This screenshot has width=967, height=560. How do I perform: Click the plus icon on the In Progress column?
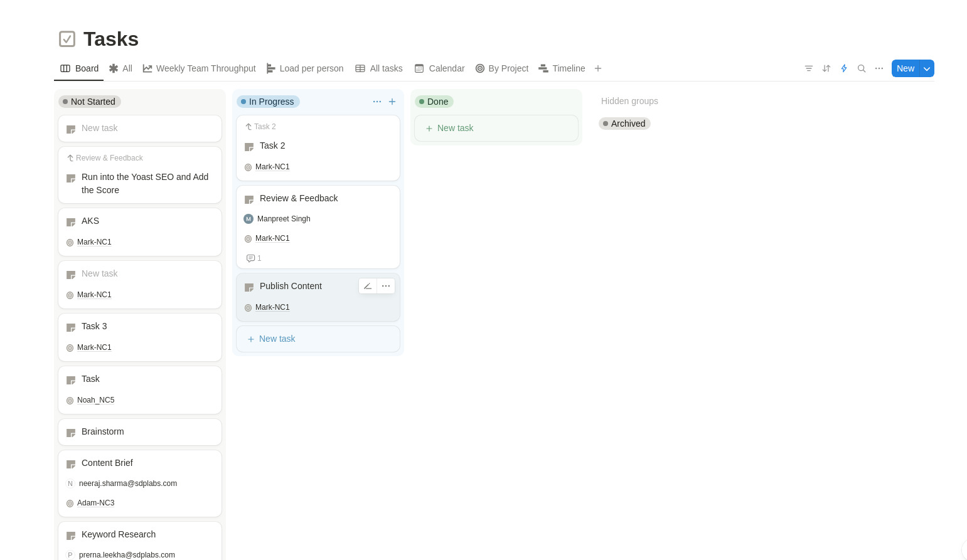(392, 102)
